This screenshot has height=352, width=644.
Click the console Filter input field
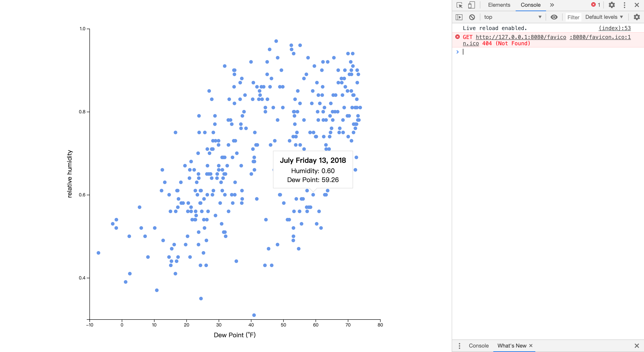click(573, 17)
